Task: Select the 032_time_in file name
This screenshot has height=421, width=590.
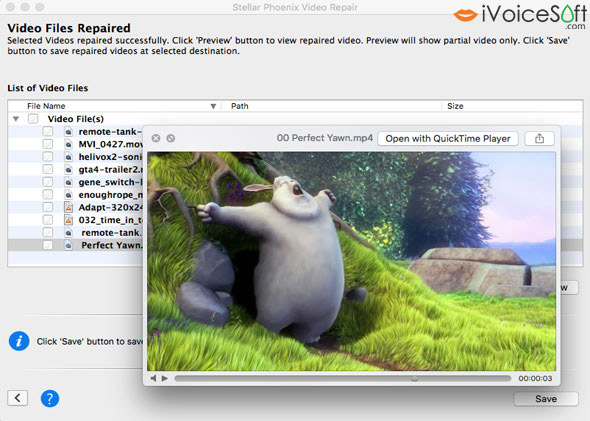Action: (x=111, y=220)
